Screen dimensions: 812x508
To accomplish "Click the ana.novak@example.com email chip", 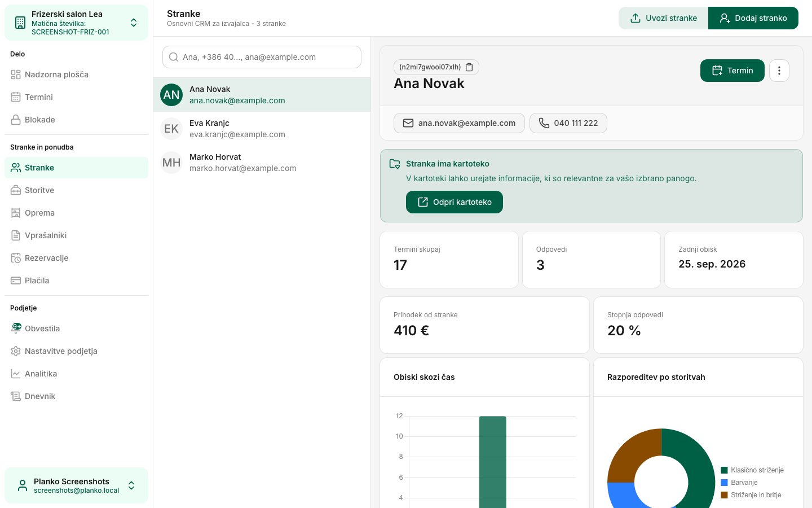I will click(x=459, y=123).
